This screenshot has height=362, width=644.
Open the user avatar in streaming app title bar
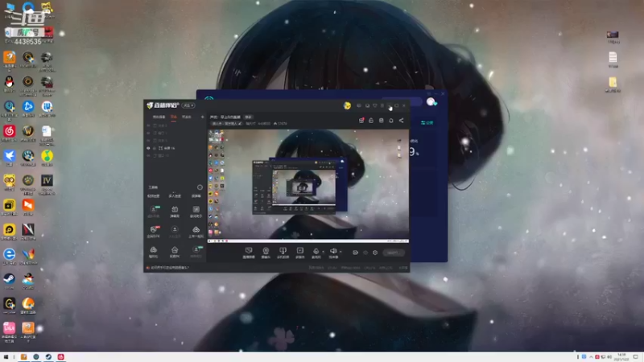(347, 105)
